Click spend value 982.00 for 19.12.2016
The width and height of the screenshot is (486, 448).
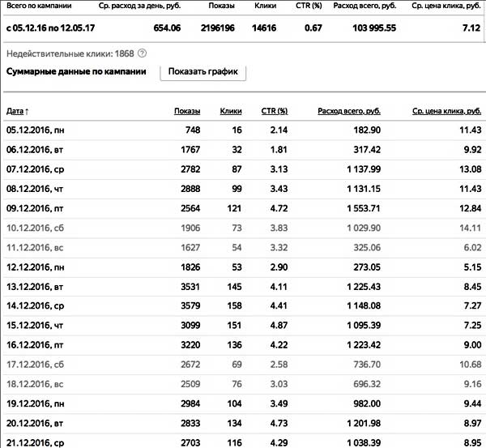[367, 403]
